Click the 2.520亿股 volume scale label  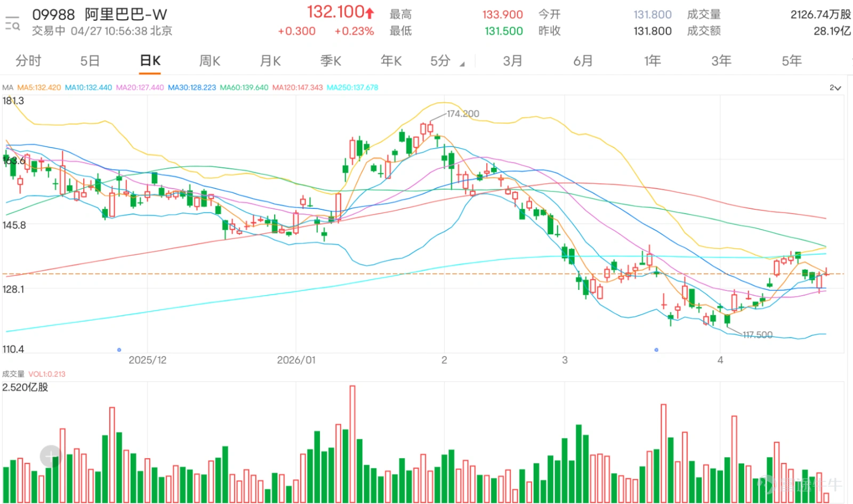(25, 387)
